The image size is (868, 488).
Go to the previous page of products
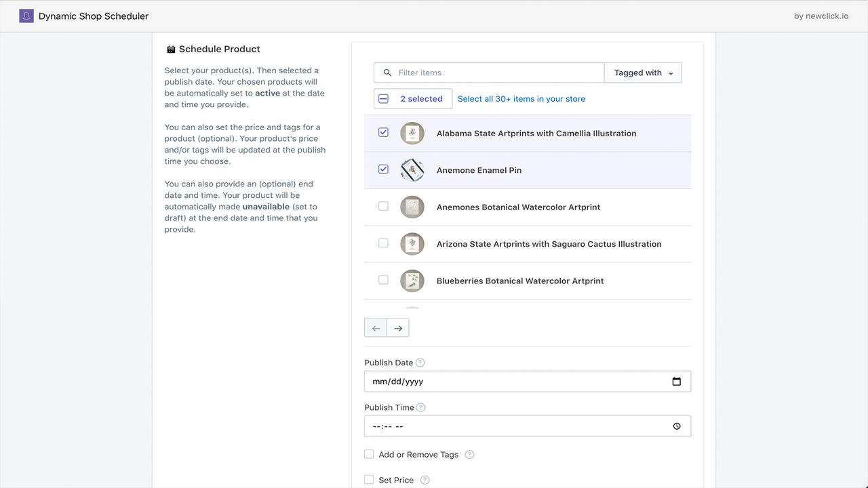tap(376, 328)
